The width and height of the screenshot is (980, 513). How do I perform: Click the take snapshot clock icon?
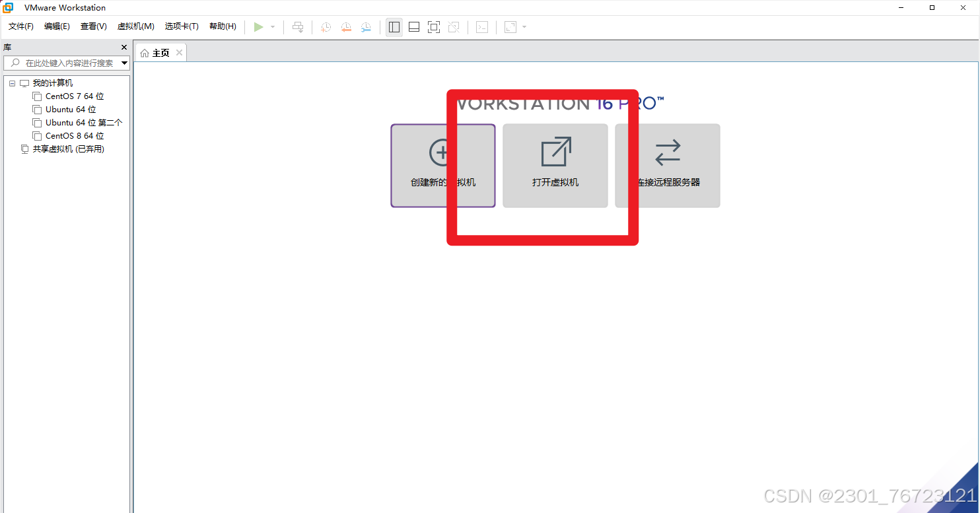pos(326,27)
